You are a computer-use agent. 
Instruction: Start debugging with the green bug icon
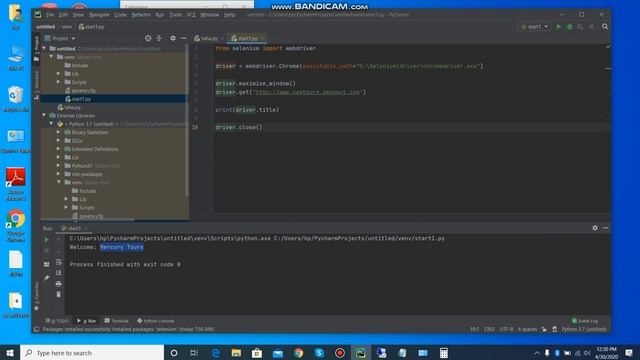coord(569,27)
